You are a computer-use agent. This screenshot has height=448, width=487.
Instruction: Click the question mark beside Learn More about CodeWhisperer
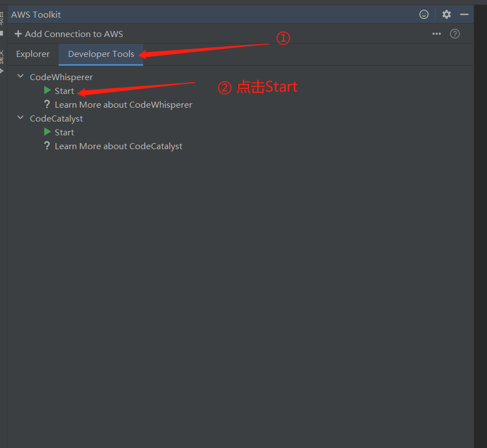pyautogui.click(x=47, y=104)
